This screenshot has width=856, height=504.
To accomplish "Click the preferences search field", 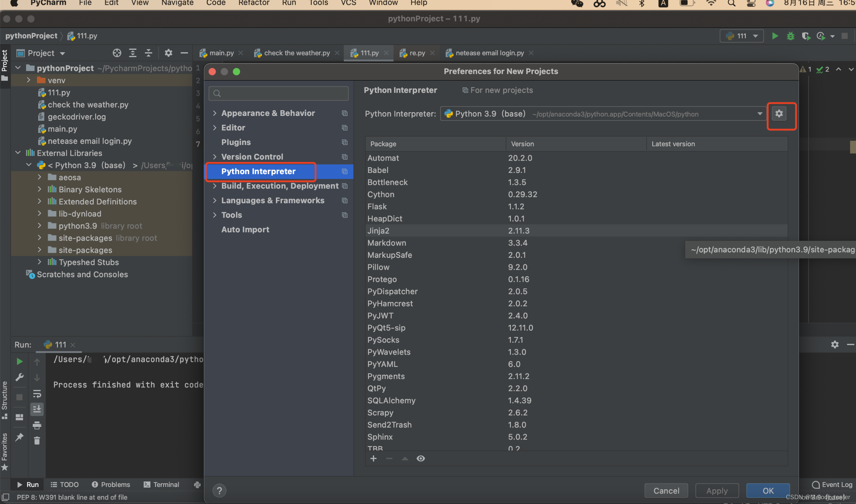I will point(279,93).
